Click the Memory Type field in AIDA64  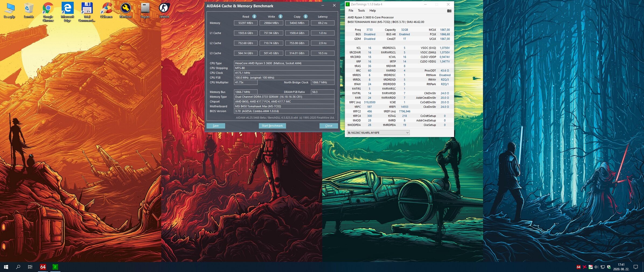click(x=284, y=97)
